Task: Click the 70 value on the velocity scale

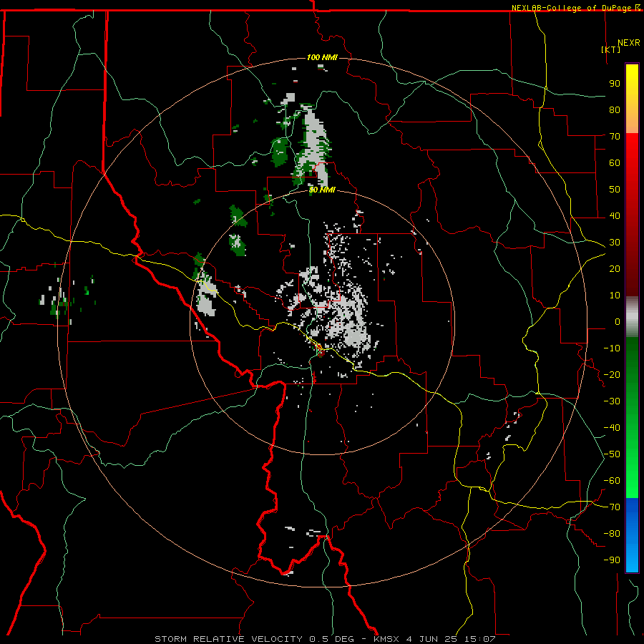Action: point(615,137)
